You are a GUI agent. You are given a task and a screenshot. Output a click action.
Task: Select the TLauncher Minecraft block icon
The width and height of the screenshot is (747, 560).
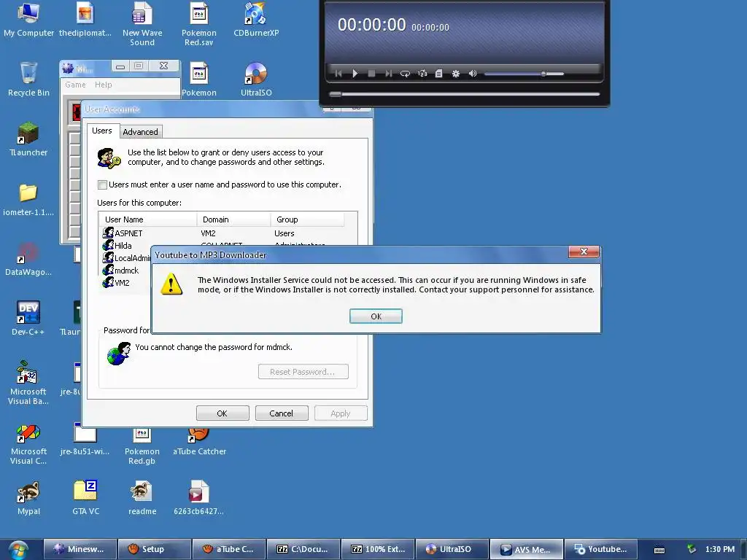[28, 139]
